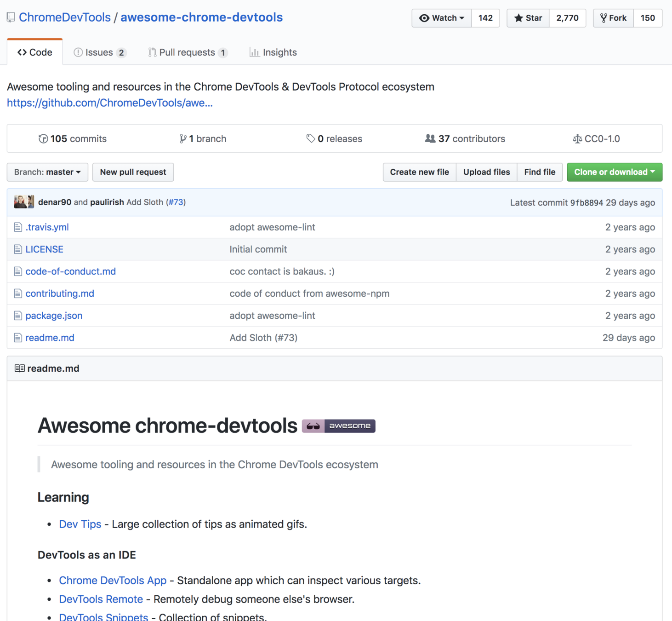Open LICENSE file
Image resolution: width=672 pixels, height=621 pixels.
(45, 249)
